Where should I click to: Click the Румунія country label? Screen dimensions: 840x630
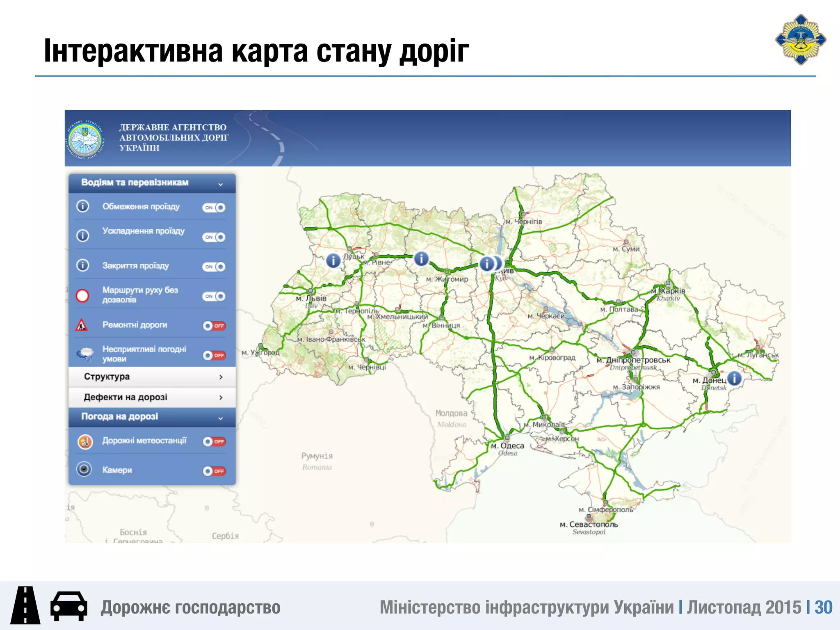[317, 456]
